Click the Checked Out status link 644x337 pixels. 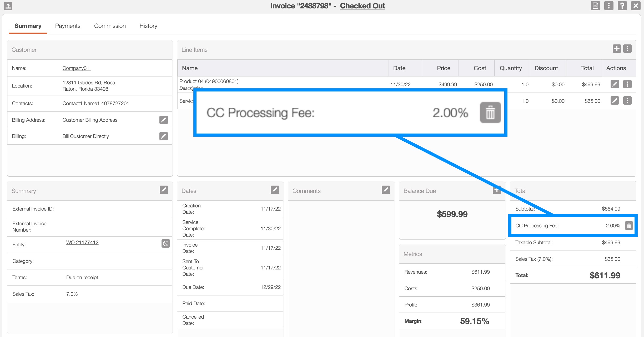coord(362,6)
